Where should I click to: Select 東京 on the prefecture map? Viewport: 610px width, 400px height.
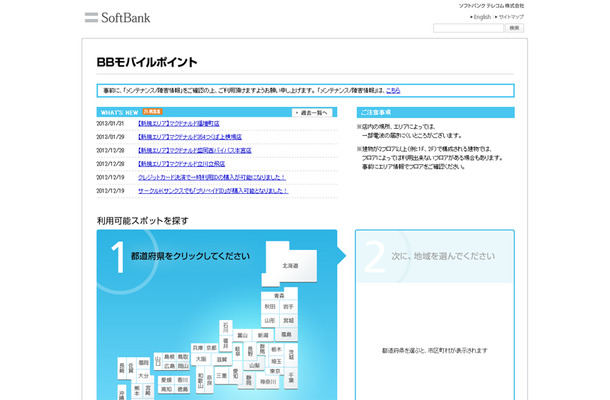pyautogui.click(x=275, y=372)
